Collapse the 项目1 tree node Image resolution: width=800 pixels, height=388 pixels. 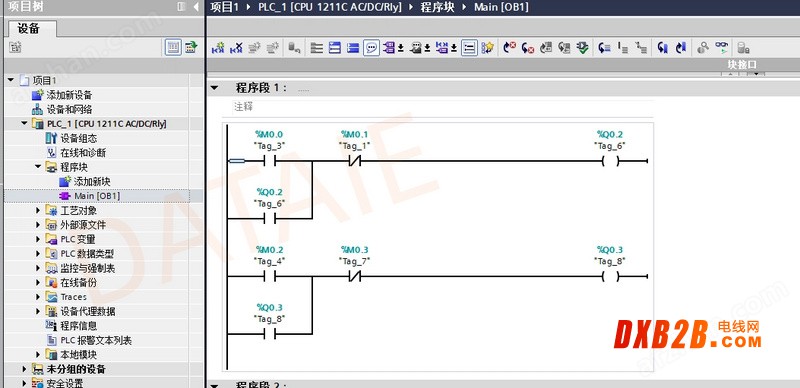[11, 80]
